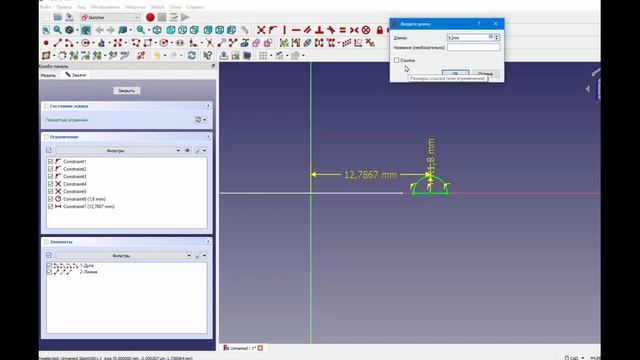Viewport: 640px width, 360px height.
Task: Toggle select-all checkbox beside constraints Фильтры
Action: point(49,150)
